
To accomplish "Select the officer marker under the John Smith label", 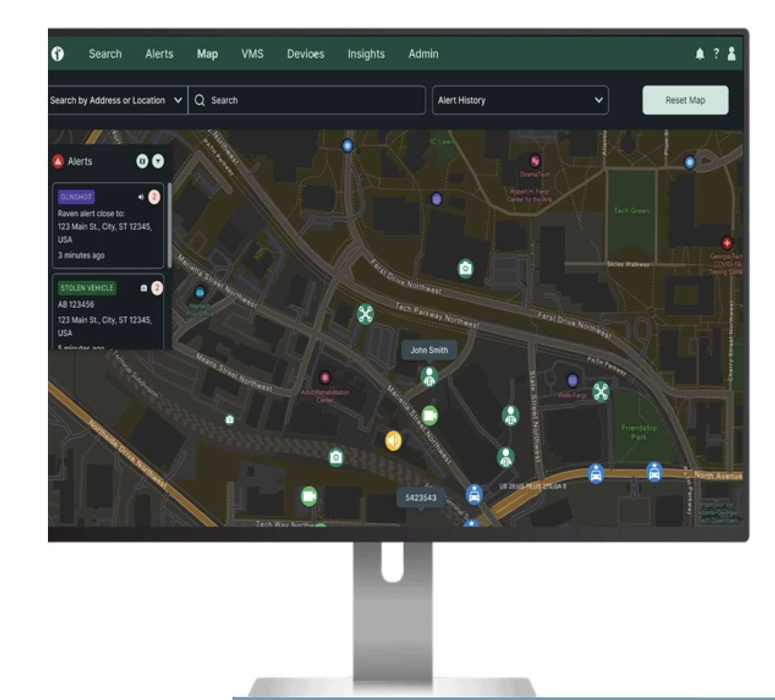I will click(x=429, y=377).
